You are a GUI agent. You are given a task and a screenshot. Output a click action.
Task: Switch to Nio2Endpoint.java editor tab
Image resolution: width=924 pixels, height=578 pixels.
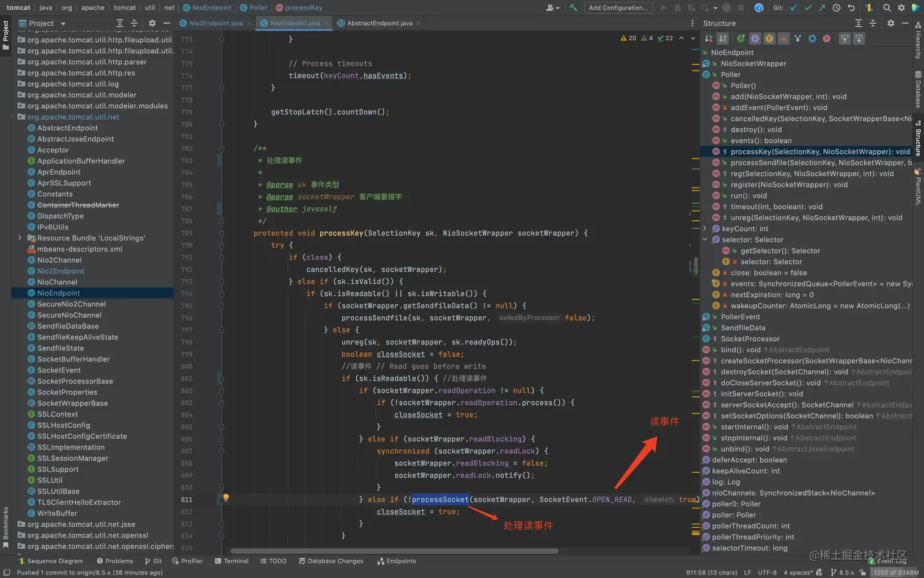click(x=216, y=23)
